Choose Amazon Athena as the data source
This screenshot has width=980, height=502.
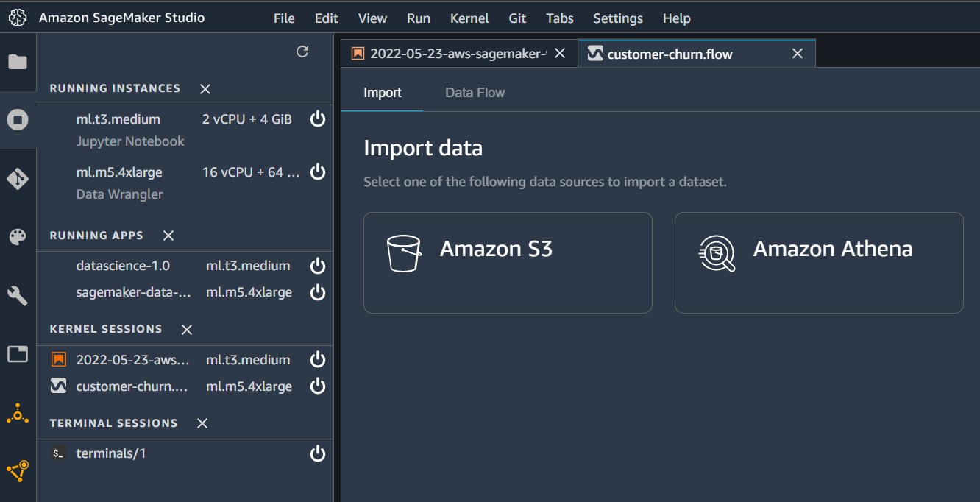819,263
